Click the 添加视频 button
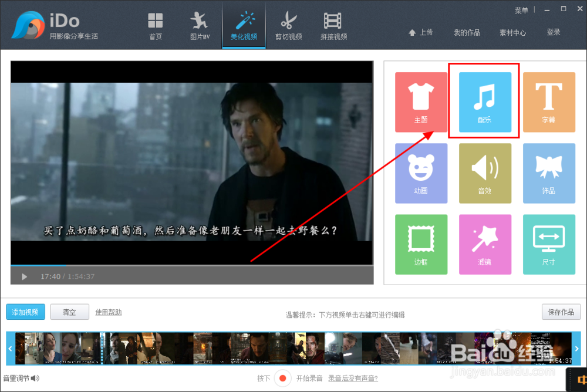The height and width of the screenshot is (392, 587). (x=25, y=312)
